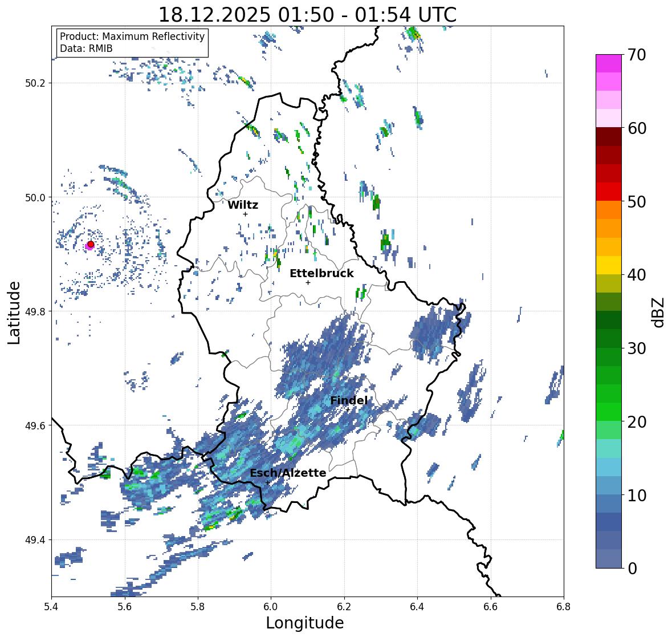The height and width of the screenshot is (637, 672).
Task: Click the 40 tick on the colorbar
Action: 637,275
